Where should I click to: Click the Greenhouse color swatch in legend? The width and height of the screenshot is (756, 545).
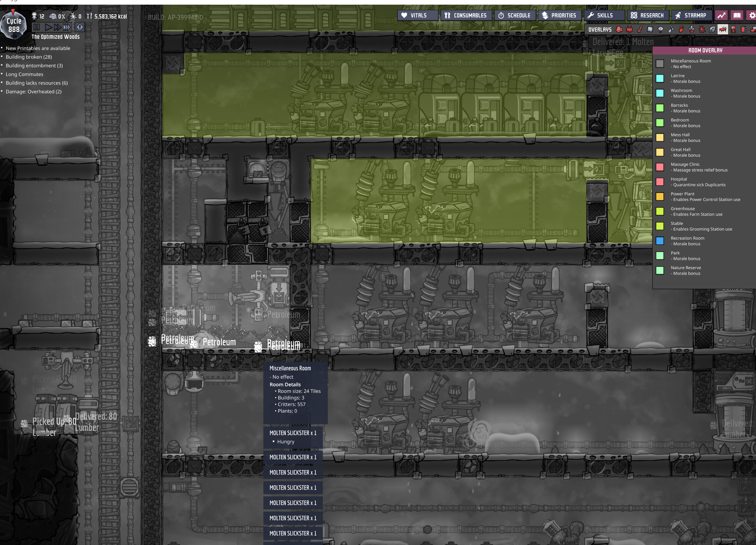(660, 211)
